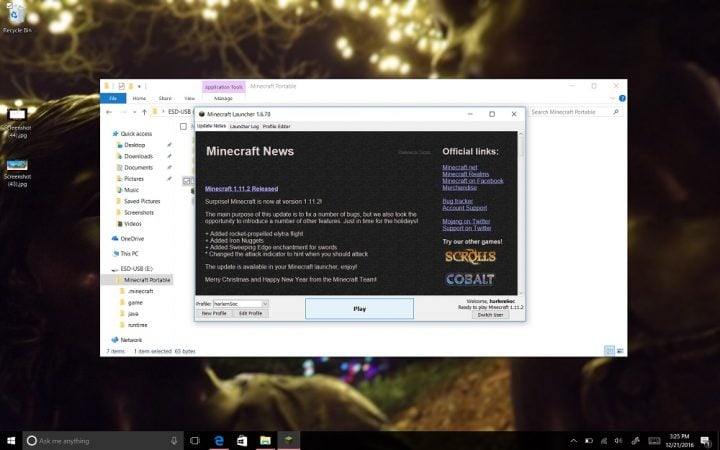Select Quick access in navigation pane
Viewport: 720px width, 450px height.
(136, 134)
